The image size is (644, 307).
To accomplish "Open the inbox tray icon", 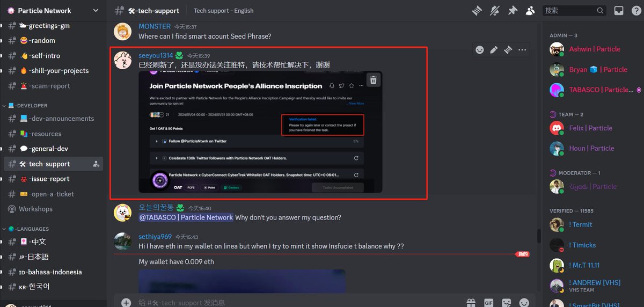I will click(x=619, y=10).
